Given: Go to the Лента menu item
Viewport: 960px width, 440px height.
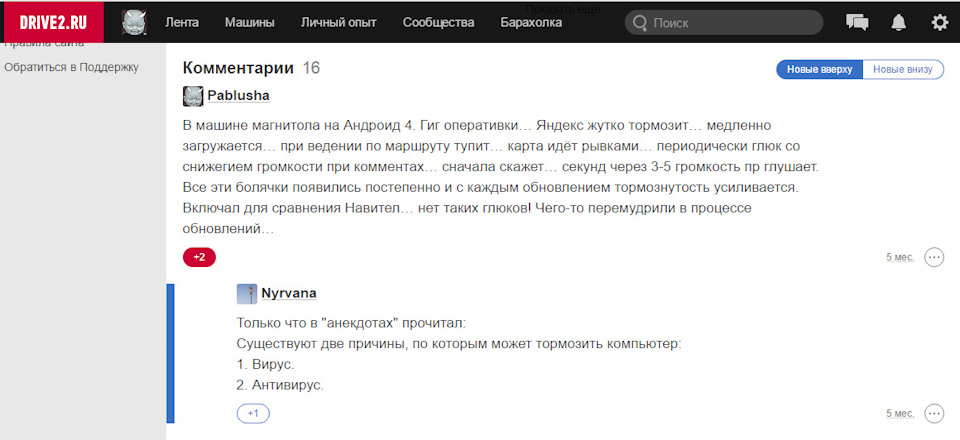Looking at the screenshot, I should click(182, 23).
